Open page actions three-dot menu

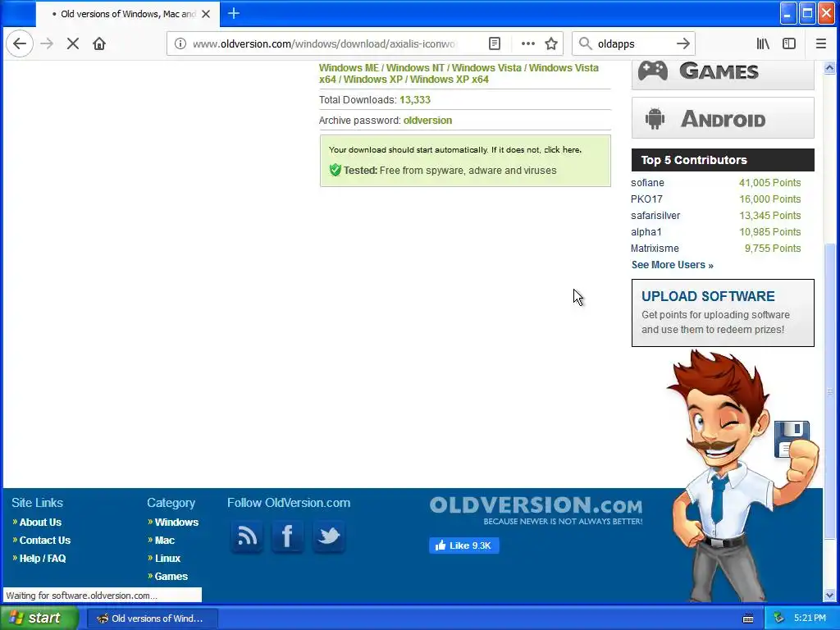click(x=528, y=44)
